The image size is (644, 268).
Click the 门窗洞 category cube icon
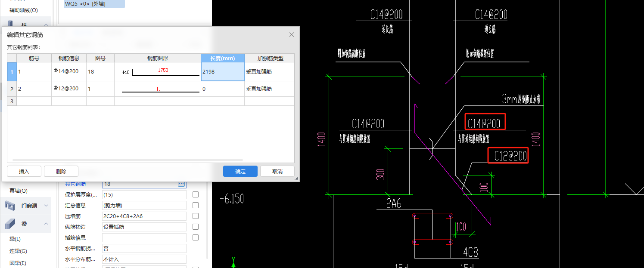click(x=10, y=206)
